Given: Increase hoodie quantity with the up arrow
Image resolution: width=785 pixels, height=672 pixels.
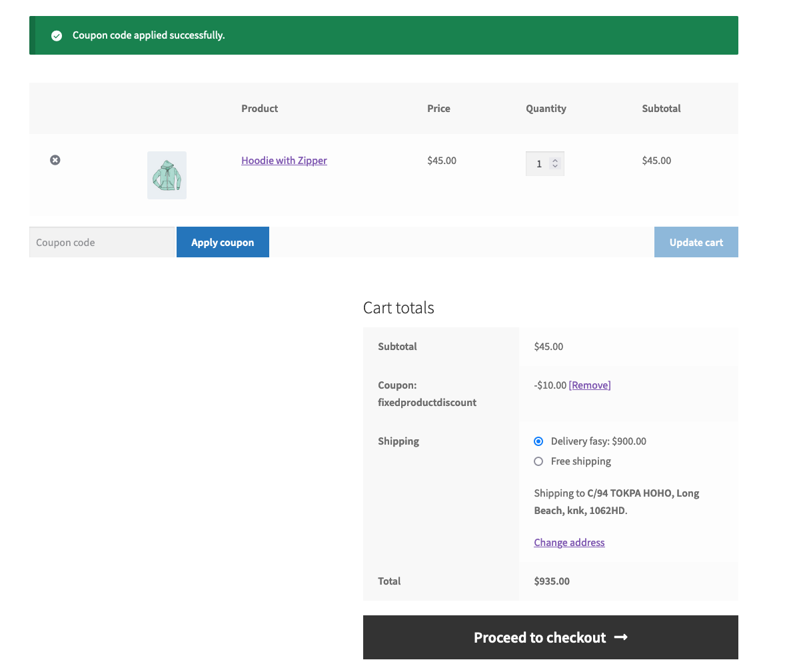Looking at the screenshot, I should pos(554,159).
